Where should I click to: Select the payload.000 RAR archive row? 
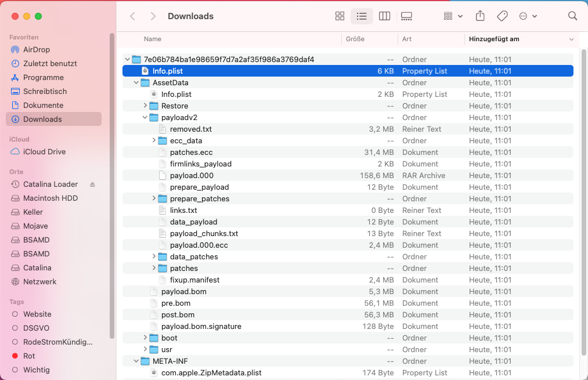point(348,175)
